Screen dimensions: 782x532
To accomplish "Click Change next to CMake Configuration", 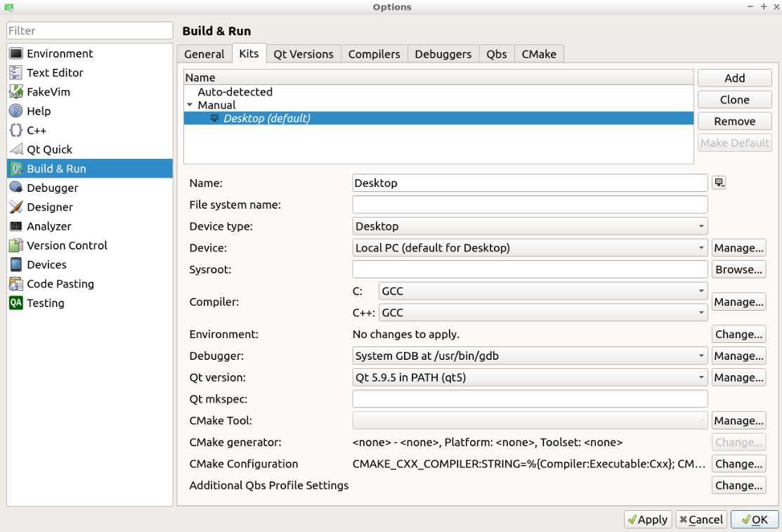I will pos(738,464).
